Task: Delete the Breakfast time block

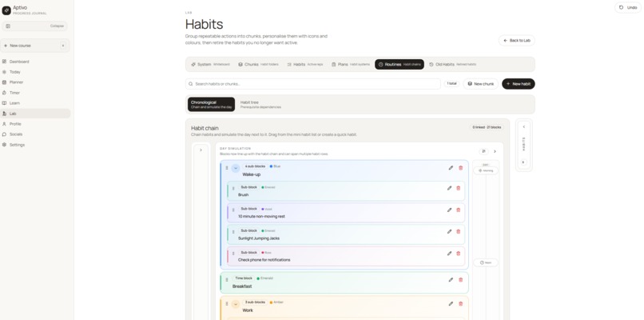Action: 460,280
